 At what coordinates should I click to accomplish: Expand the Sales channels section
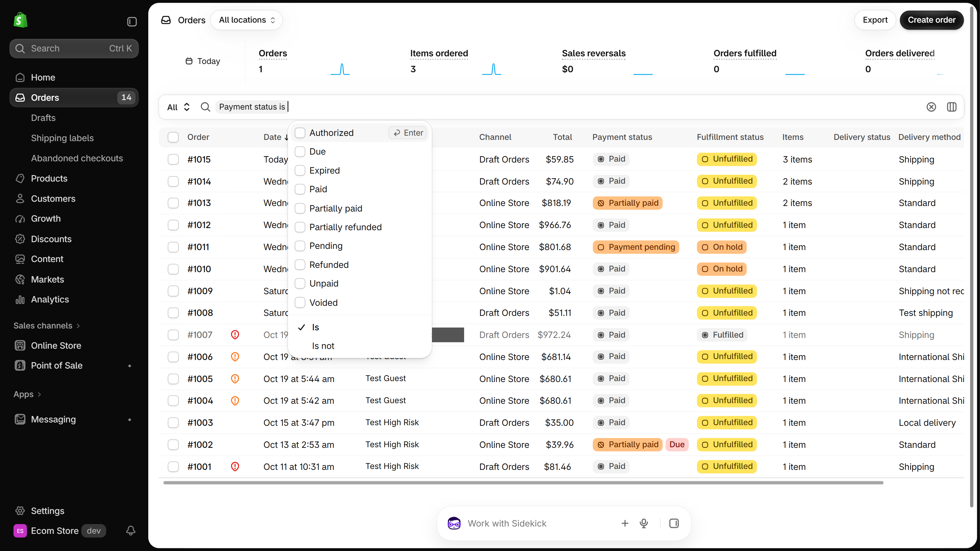(47, 325)
